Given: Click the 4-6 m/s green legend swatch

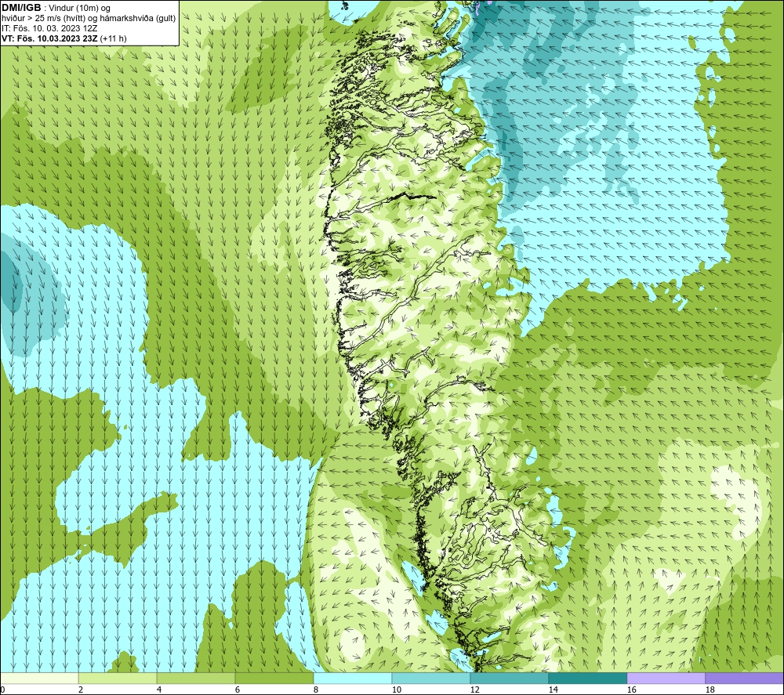Looking at the screenshot, I should 195,678.
